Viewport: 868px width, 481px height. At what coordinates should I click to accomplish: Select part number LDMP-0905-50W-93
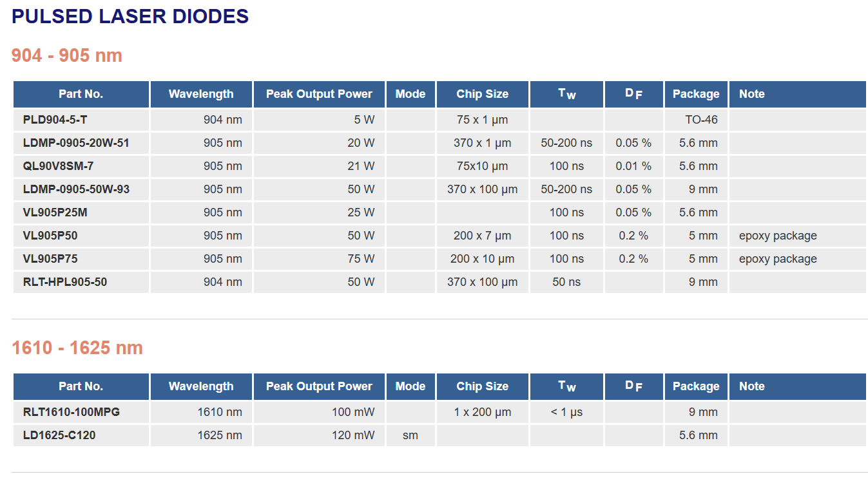click(x=76, y=189)
